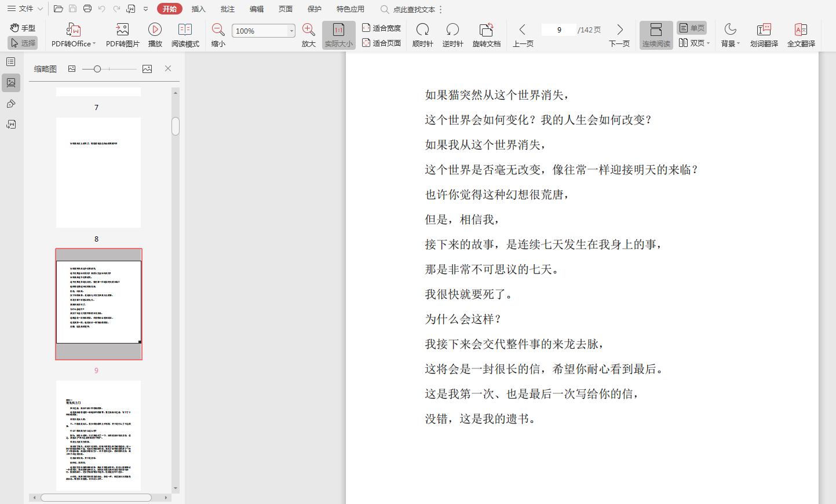
Task: Click the more options dots beside search
Action: point(441,9)
